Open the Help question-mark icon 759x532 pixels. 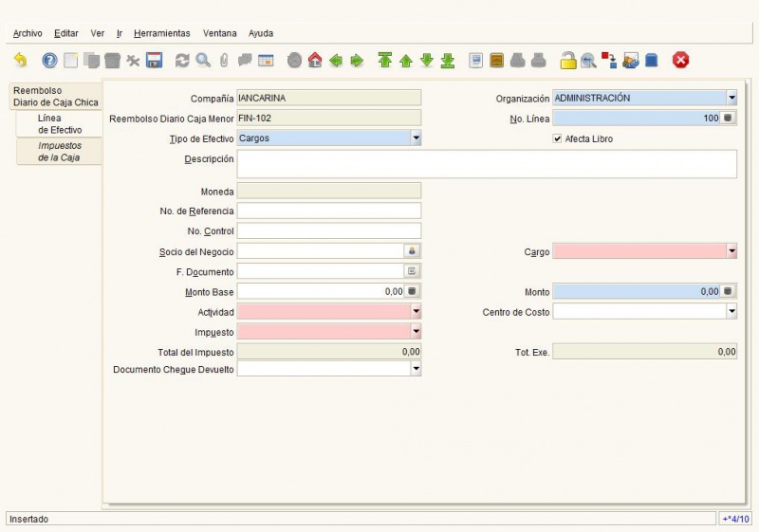[49, 61]
